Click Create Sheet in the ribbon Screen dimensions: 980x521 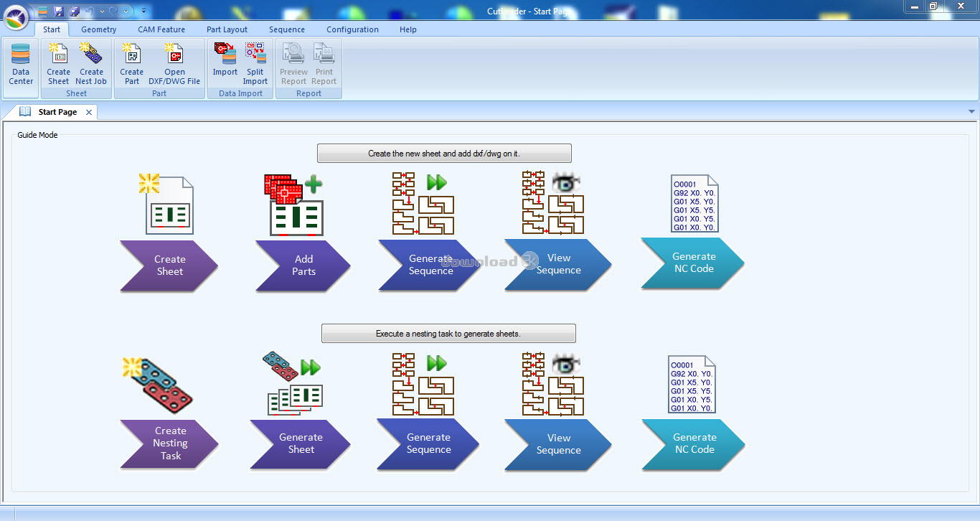(x=59, y=65)
